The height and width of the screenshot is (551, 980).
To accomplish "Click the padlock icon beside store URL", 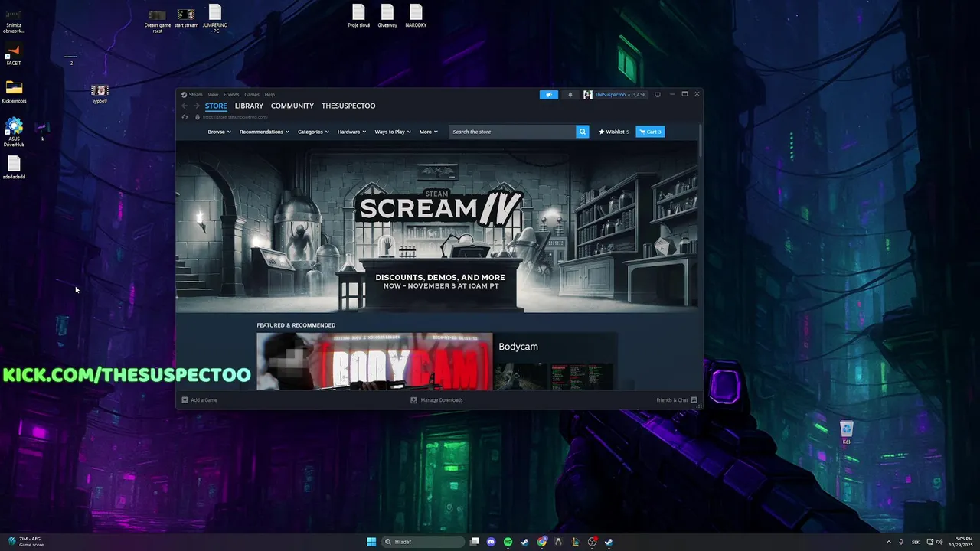I will coord(198,117).
